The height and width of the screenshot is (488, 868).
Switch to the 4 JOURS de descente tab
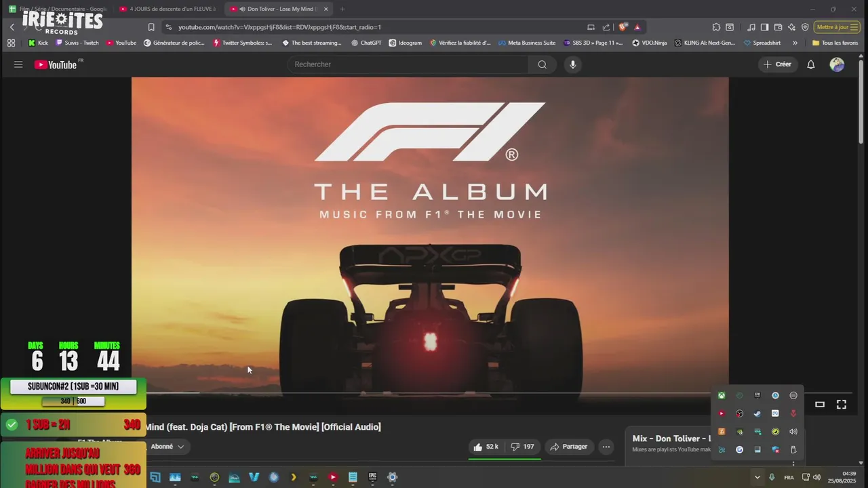click(x=167, y=9)
